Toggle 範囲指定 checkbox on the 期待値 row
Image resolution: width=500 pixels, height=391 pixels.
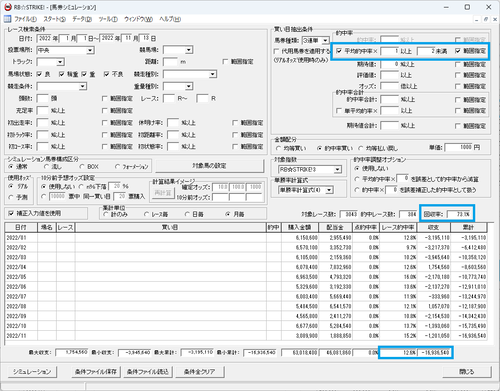(x=458, y=64)
